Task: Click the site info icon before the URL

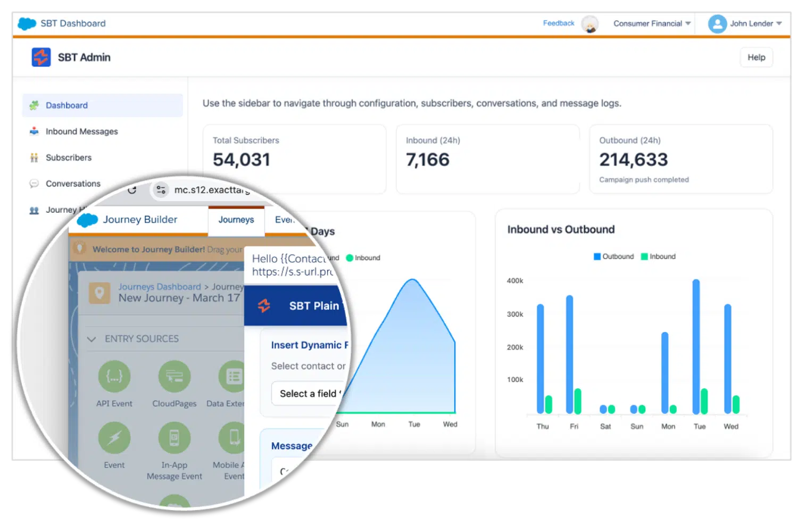Action: pos(161,189)
